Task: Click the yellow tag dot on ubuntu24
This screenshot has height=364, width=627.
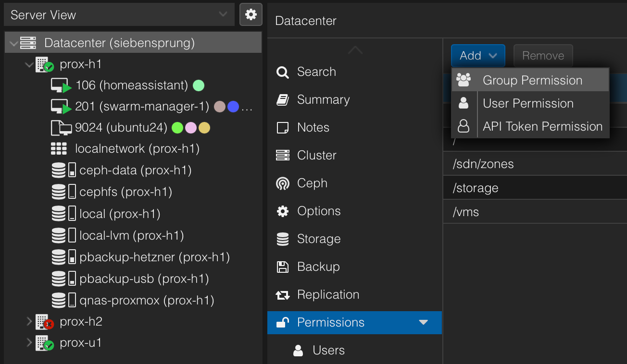Action: [x=204, y=128]
